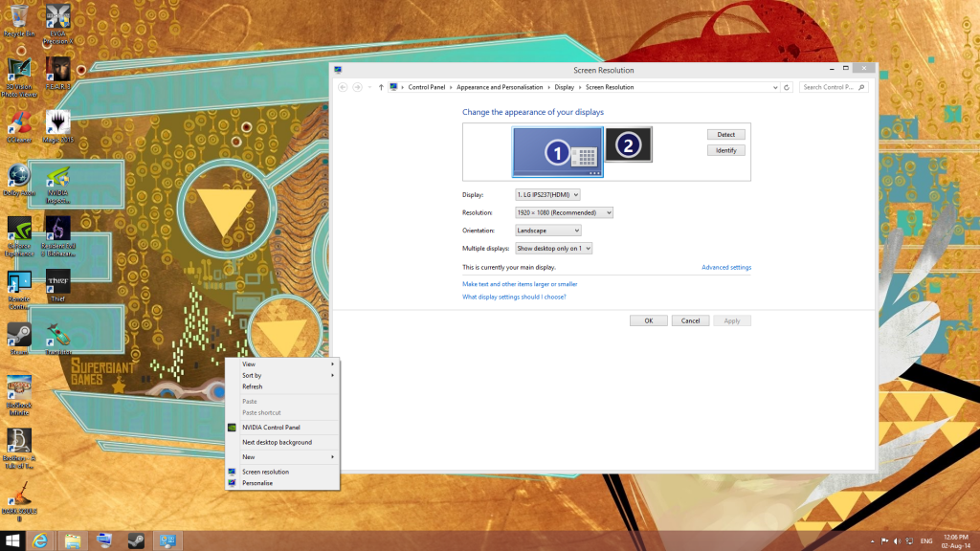Select the GeForce Experience desktop icon
Screen dimensions: 980x551
tap(19, 237)
